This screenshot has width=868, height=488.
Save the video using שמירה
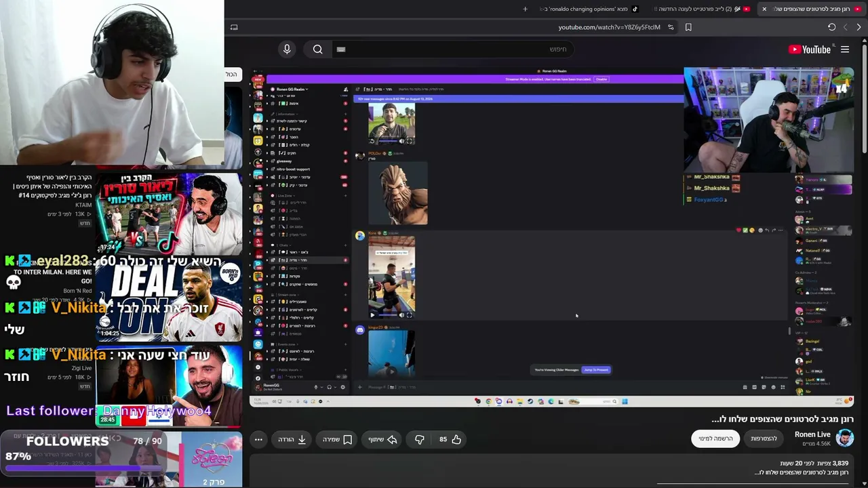(337, 439)
